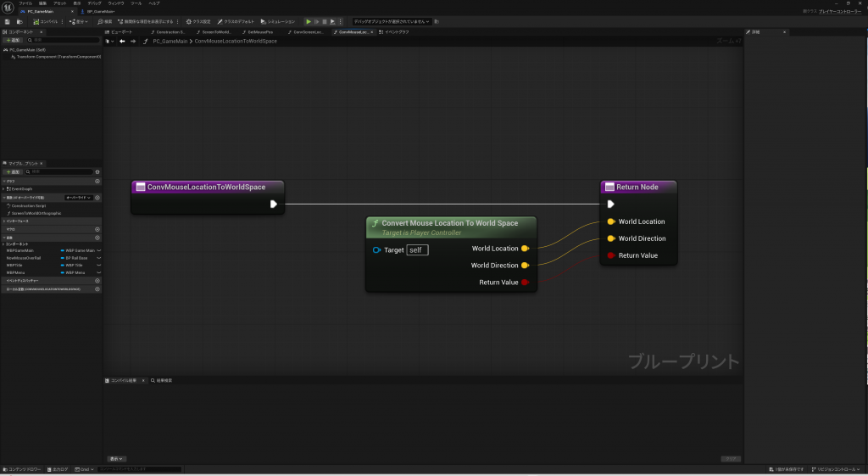868x476 pixels.
Task: Click the Unreal Engine logo icon
Action: tap(8, 7)
